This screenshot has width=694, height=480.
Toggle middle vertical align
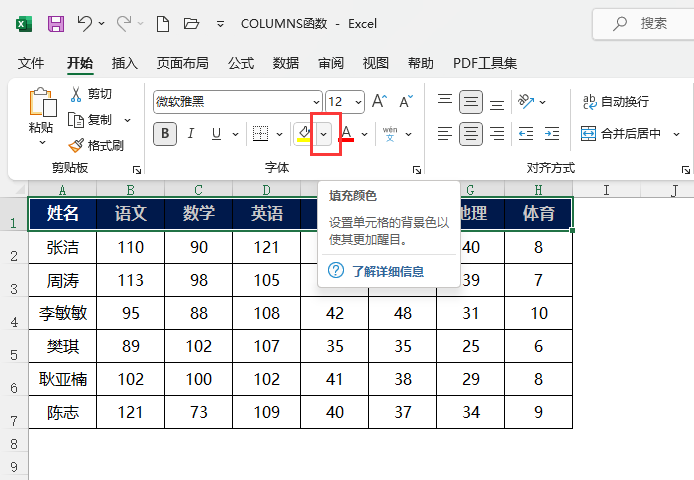coord(471,102)
